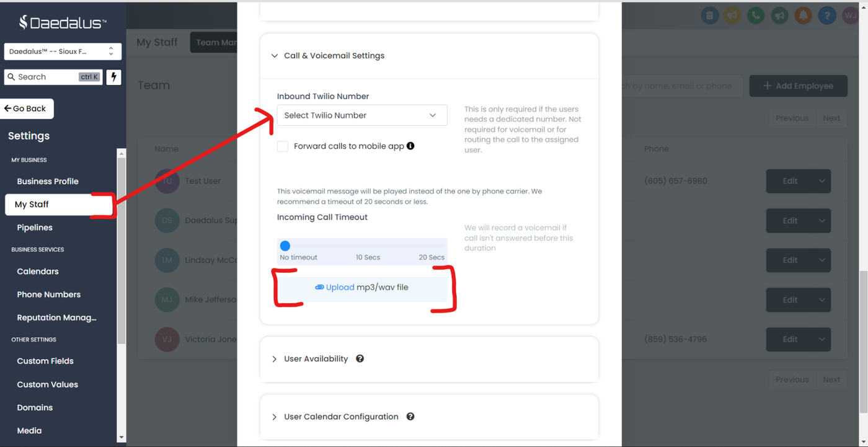The height and width of the screenshot is (447, 868).
Task: Open the orange notifications bell
Action: pos(803,15)
